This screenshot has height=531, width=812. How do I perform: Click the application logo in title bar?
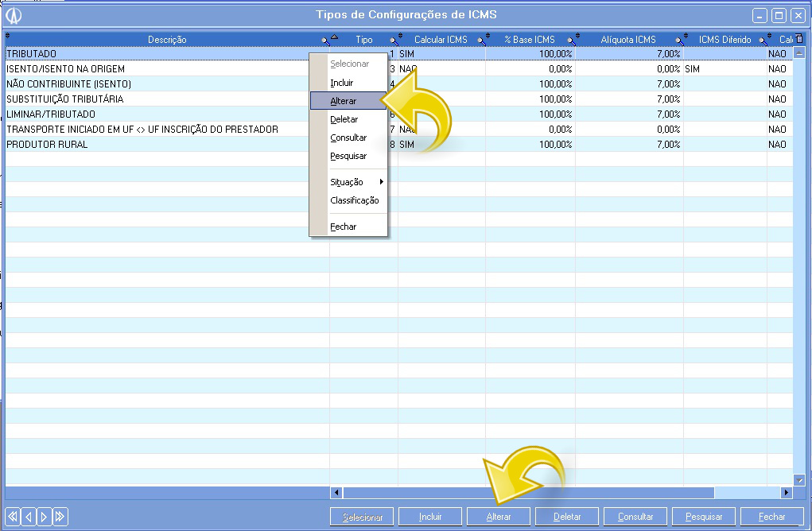coord(14,15)
